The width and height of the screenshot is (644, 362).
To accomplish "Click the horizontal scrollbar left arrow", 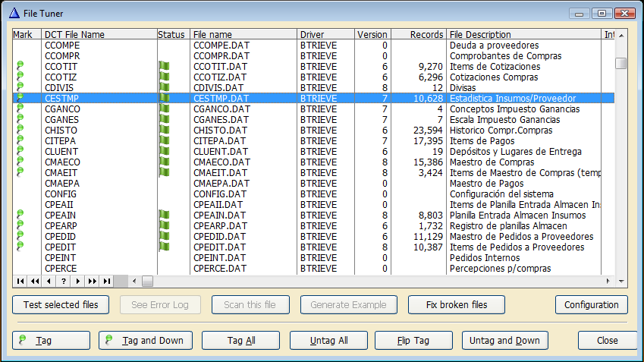I will point(134,281).
